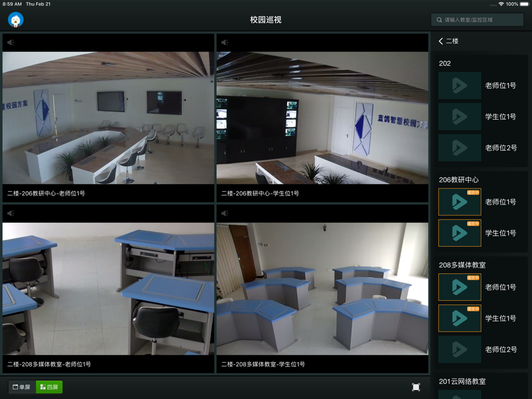
Task: Play the 202 老师位1号 camera thumbnail
Action: tap(460, 86)
